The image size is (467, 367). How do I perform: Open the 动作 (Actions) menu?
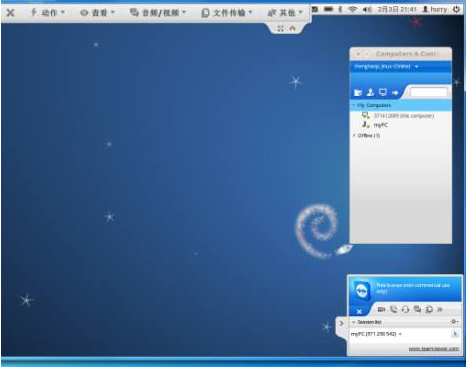47,13
